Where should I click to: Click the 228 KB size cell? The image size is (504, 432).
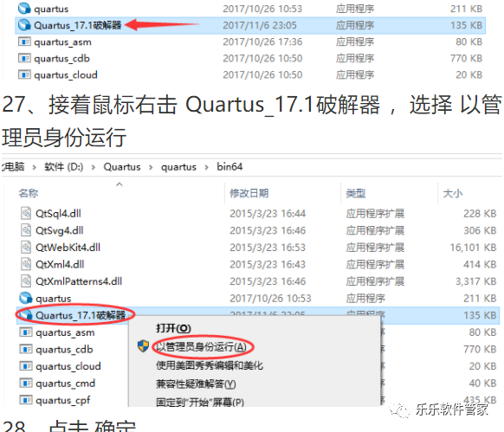[480, 214]
